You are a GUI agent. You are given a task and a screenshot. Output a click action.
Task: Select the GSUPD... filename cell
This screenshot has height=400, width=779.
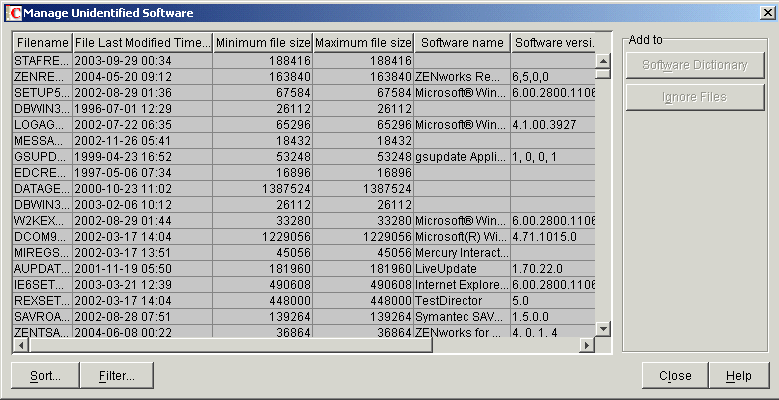tap(43, 157)
